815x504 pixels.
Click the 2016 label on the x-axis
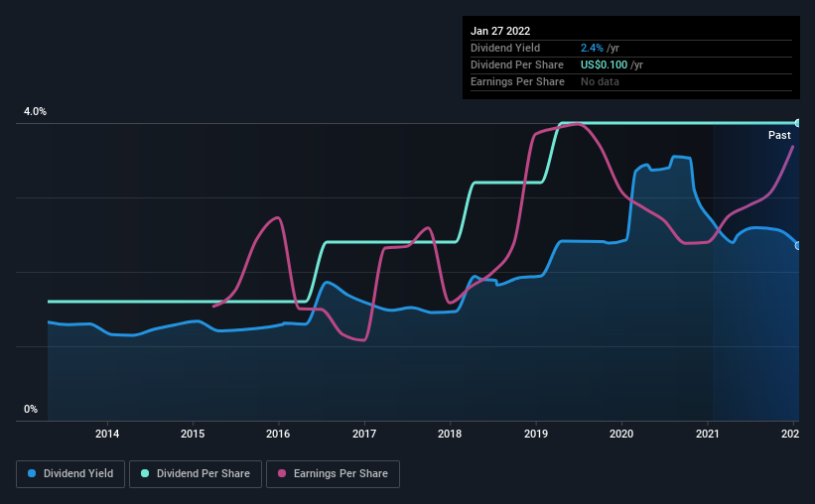click(278, 434)
